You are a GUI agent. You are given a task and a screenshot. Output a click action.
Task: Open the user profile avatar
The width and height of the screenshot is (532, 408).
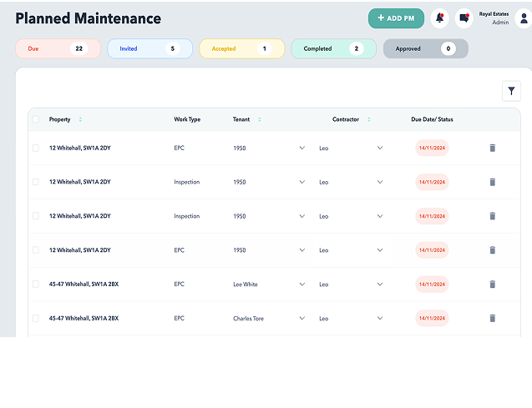pos(524,18)
